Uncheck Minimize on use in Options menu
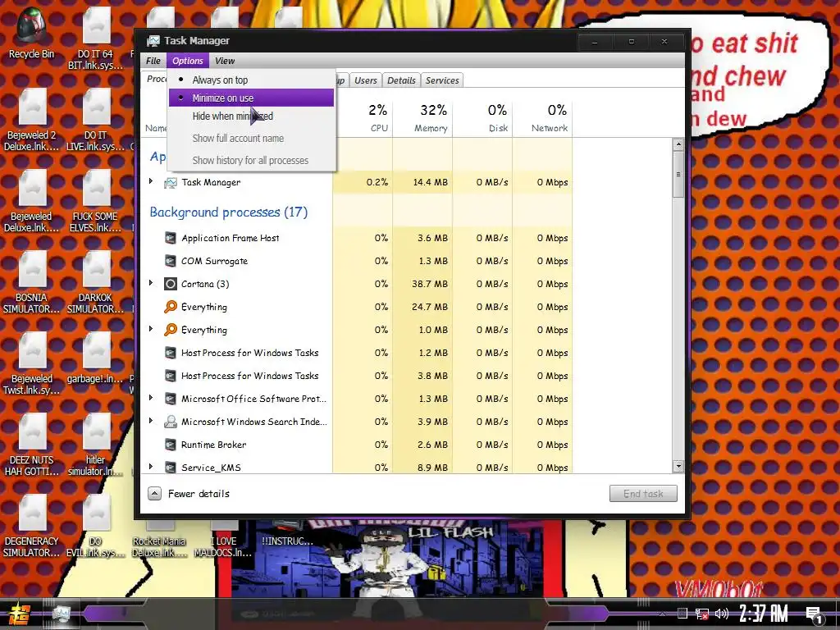This screenshot has height=630, width=840. pyautogui.click(x=251, y=98)
